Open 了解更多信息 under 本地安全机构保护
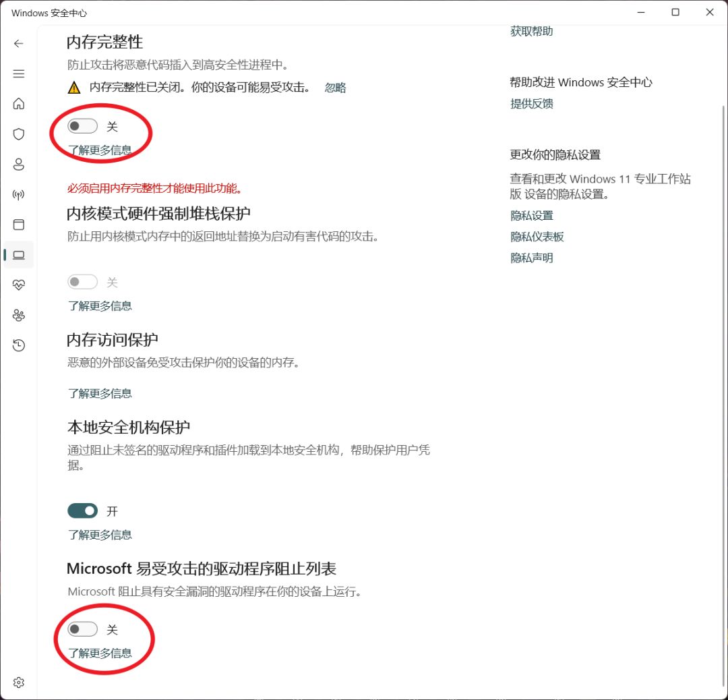 coord(100,535)
